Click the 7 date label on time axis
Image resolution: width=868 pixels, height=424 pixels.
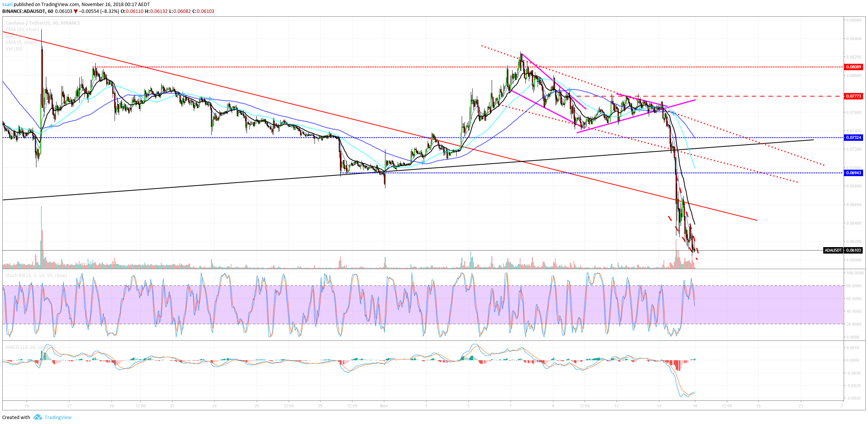pos(511,406)
